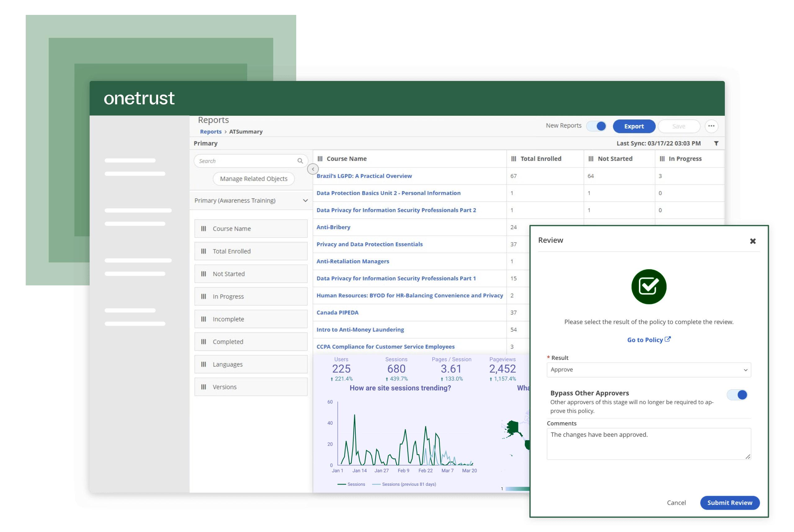Image resolution: width=794 pixels, height=532 pixels.
Task: Open the filter funnel icon
Action: pos(716,144)
